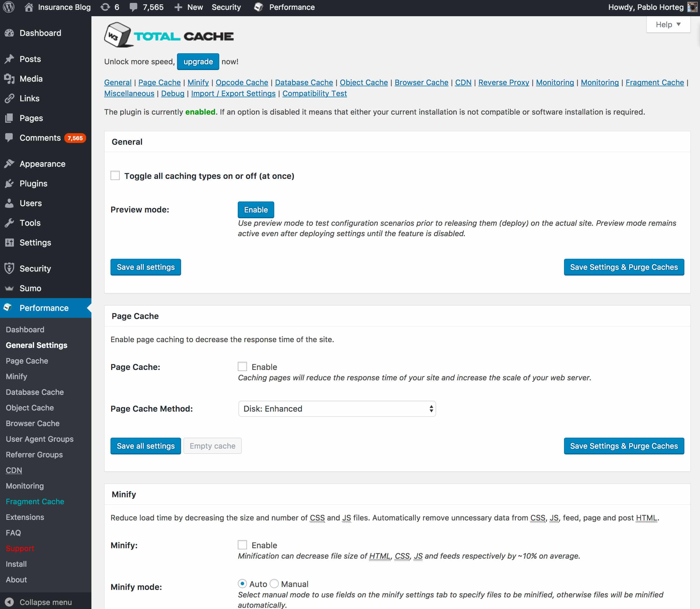Click the updates icon showing 6
This screenshot has height=609, width=700.
(105, 7)
